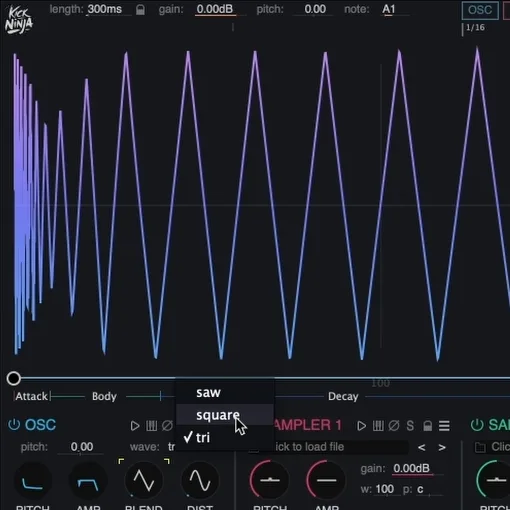
Task: Click the top pitch 0.00 value
Action: tap(315, 9)
